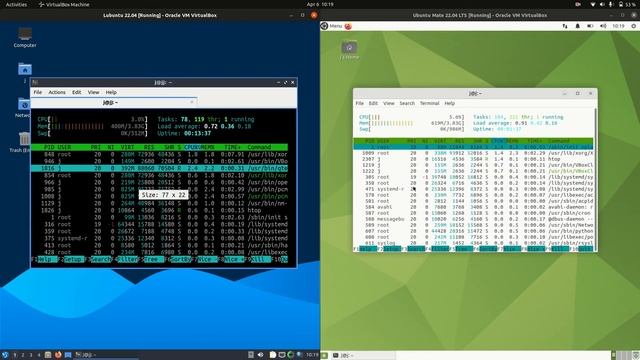Open Search menu in MATE terminal
Screen dimensions: 640x360
tap(407, 104)
